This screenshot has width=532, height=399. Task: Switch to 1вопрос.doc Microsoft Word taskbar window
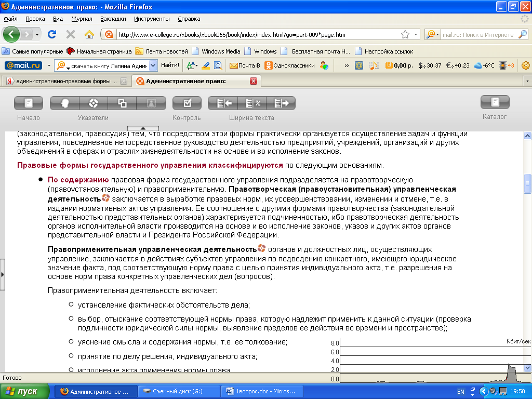[261, 392]
